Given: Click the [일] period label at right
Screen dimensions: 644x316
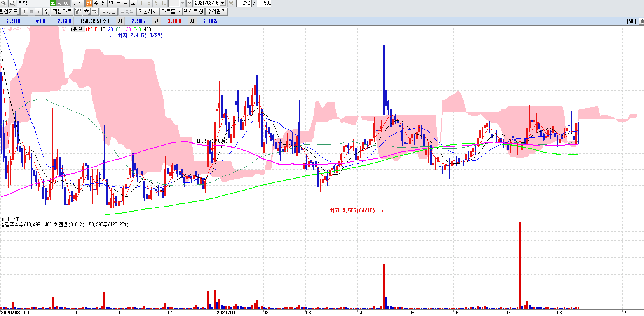Looking at the screenshot, I should [631, 21].
